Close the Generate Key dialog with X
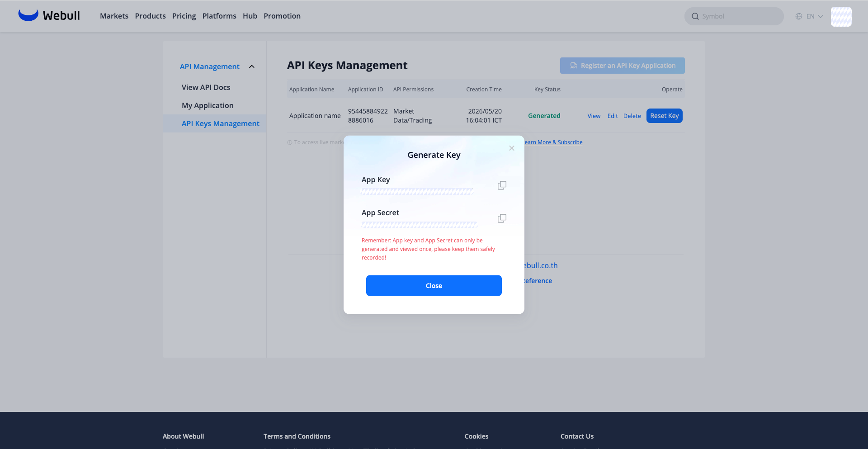The height and width of the screenshot is (449, 868). [x=512, y=148]
